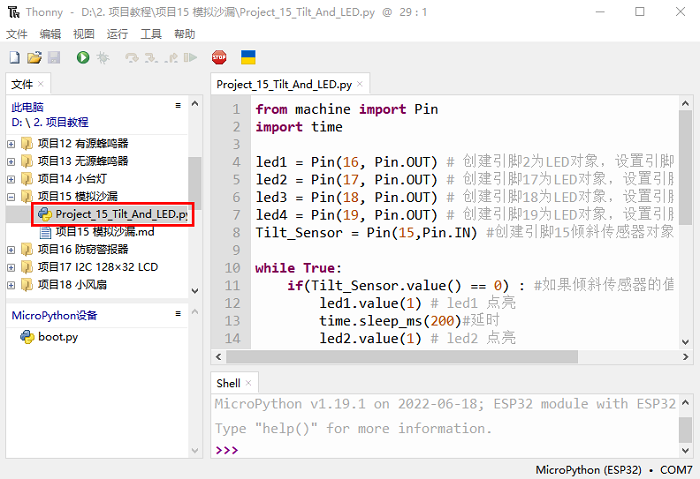Viewport: 700px width, 479px height.
Task: Open the 工具 menu
Action: click(x=151, y=33)
